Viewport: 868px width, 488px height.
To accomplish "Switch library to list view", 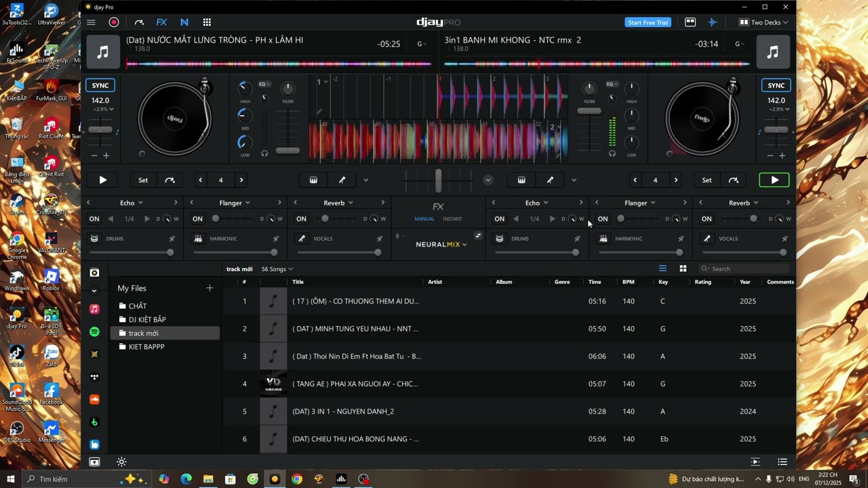I will click(x=663, y=268).
